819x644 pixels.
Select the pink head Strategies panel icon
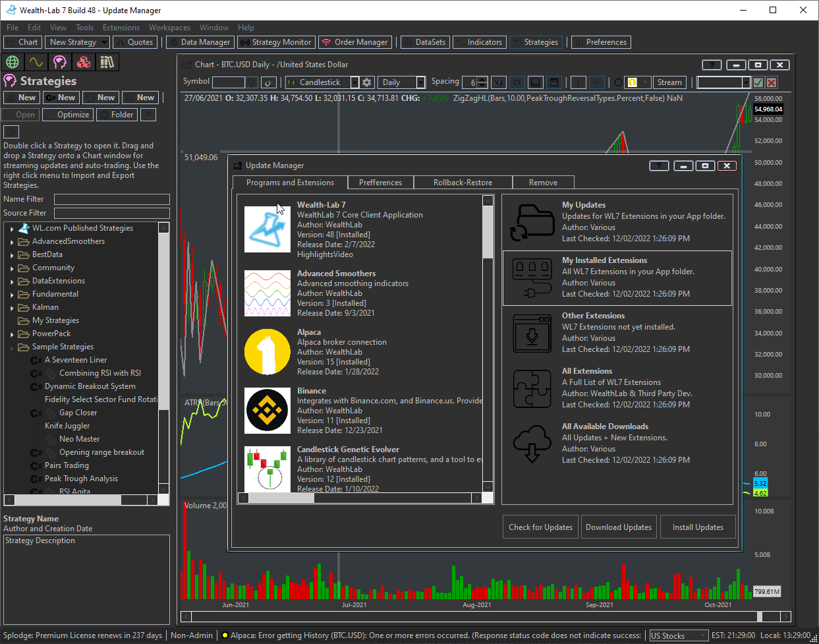[60, 62]
